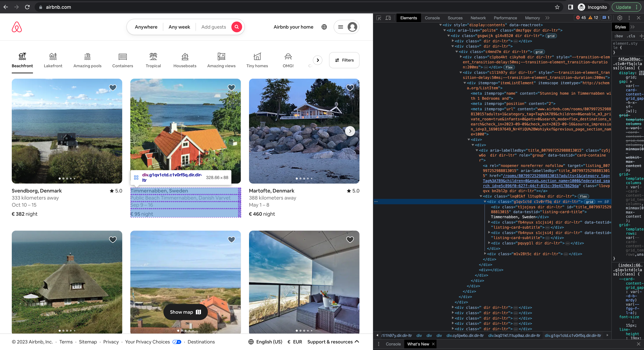Bookmark page with the star icon
Screen dimensions: 644x350
point(557,7)
